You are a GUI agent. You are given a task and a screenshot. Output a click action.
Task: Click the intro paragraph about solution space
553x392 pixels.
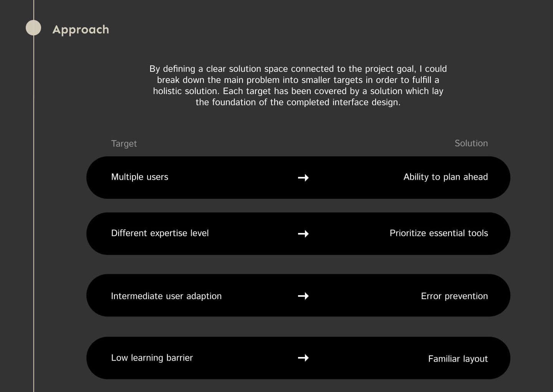click(x=298, y=85)
